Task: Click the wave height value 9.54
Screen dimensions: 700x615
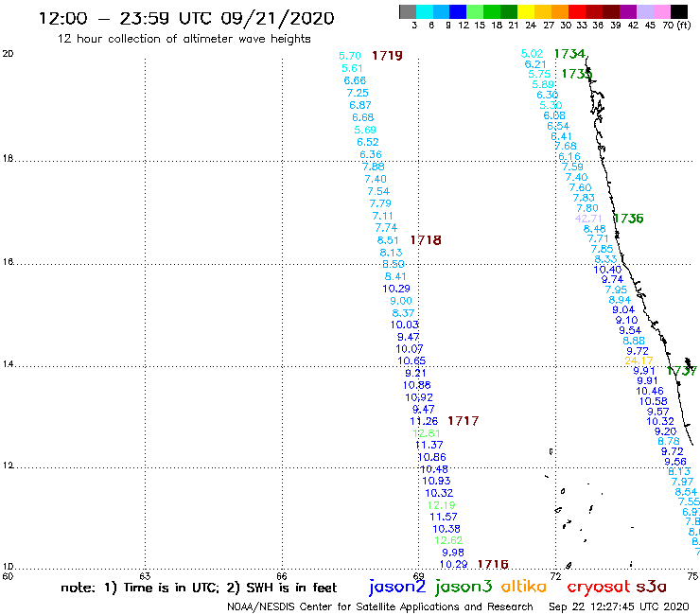Action: [x=630, y=330]
